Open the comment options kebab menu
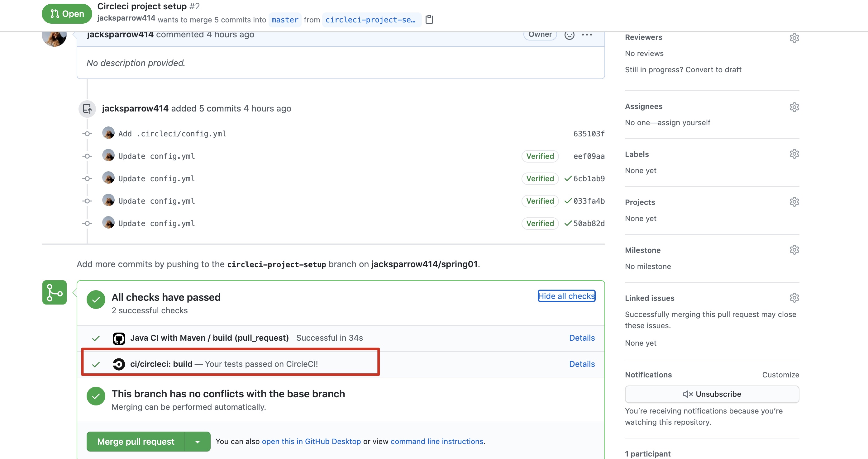The width and height of the screenshot is (868, 459). tap(587, 34)
